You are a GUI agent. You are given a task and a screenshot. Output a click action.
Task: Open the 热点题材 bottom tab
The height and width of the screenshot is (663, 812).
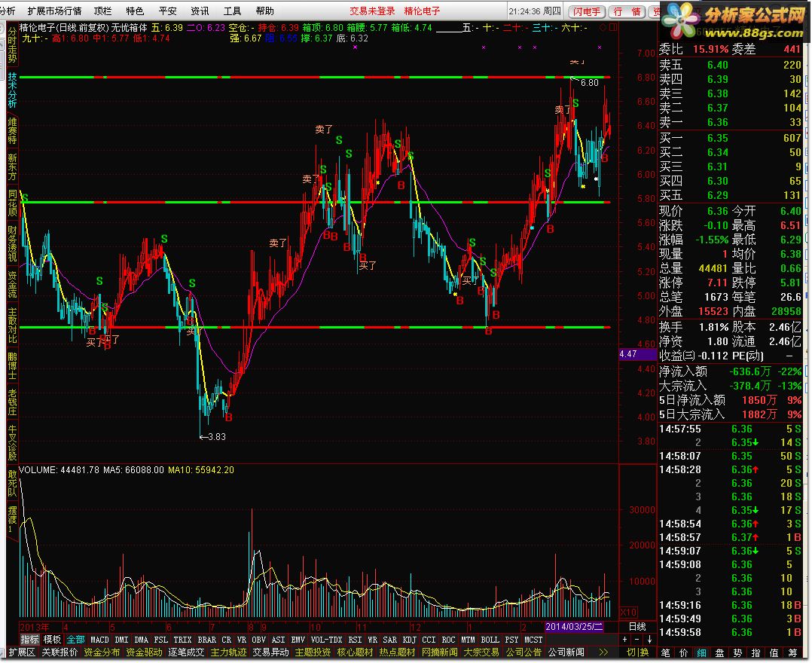point(397,652)
